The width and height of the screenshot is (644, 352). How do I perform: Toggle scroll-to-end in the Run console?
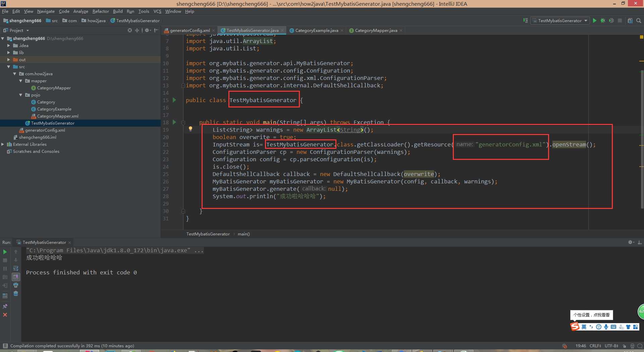[16, 277]
